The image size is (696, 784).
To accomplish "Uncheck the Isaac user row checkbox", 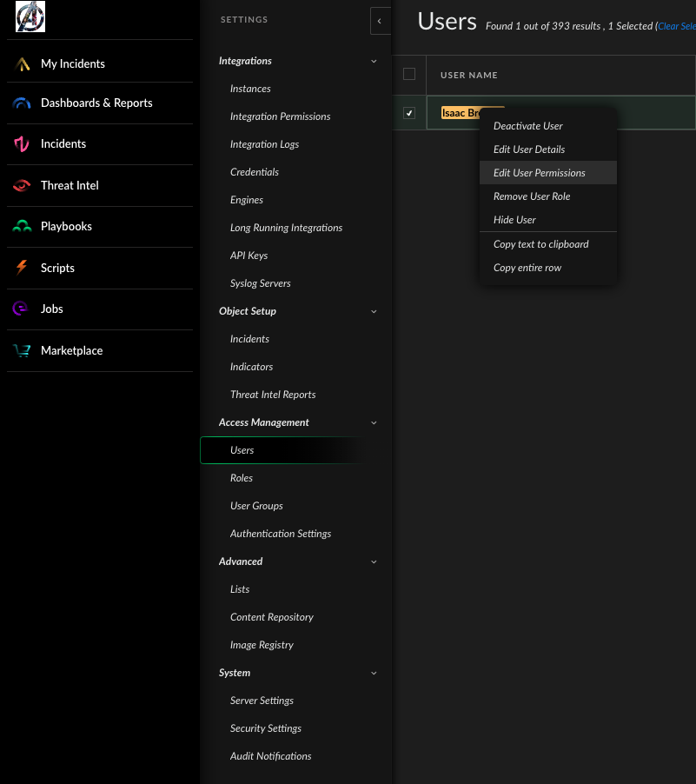I will 409,113.
